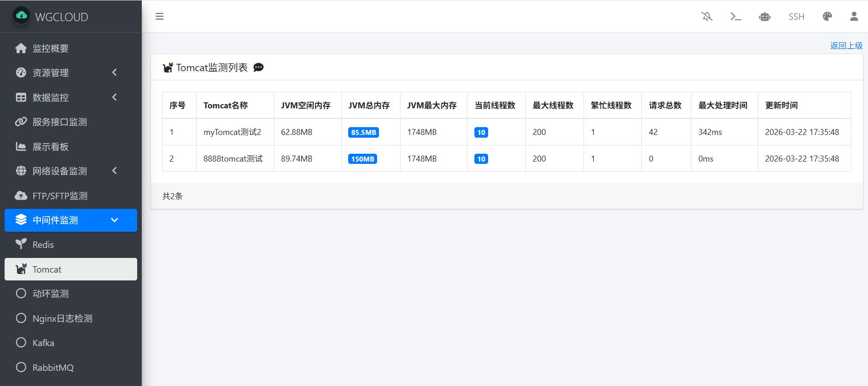Open RabbitMQ monitoring in sidebar
868x386 pixels.
pyautogui.click(x=53, y=368)
